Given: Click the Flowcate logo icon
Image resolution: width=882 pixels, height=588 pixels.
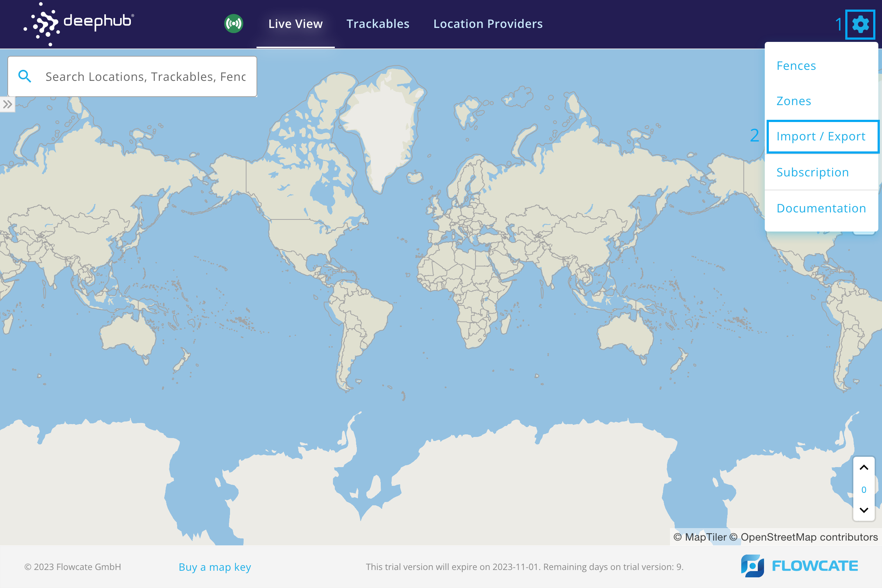Looking at the screenshot, I should pyautogui.click(x=753, y=566).
